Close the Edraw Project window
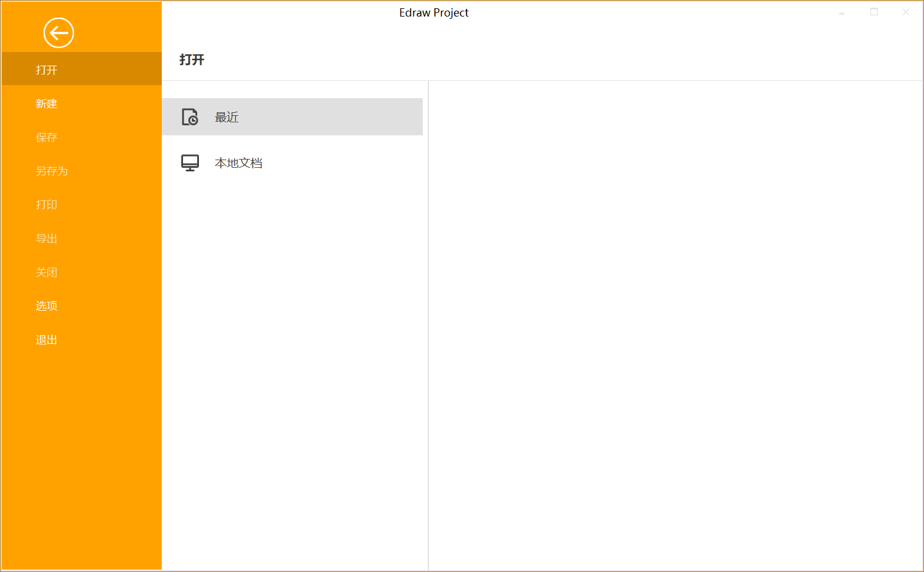This screenshot has height=572, width=924. click(906, 12)
